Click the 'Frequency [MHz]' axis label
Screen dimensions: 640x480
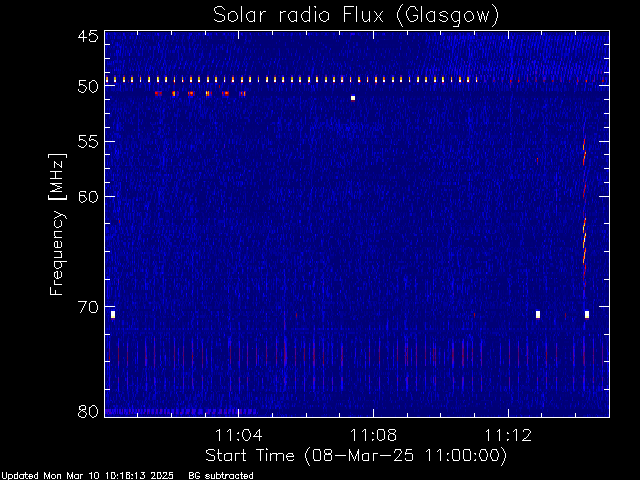coord(57,224)
